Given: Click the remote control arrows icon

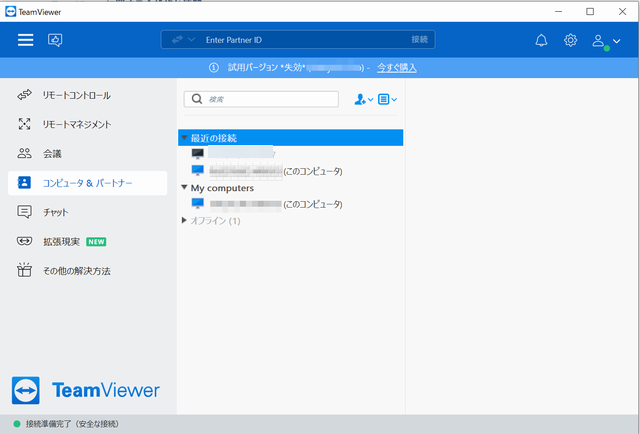Looking at the screenshot, I should [x=24, y=95].
